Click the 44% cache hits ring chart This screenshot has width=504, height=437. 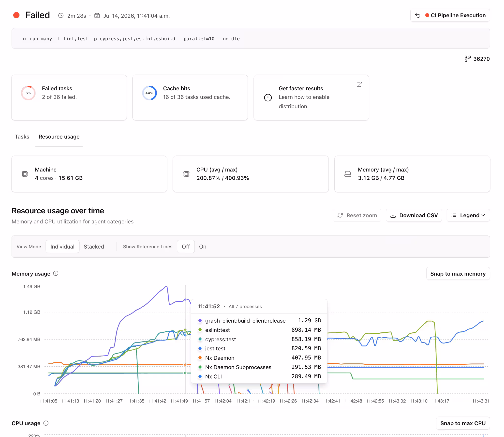coord(149,93)
